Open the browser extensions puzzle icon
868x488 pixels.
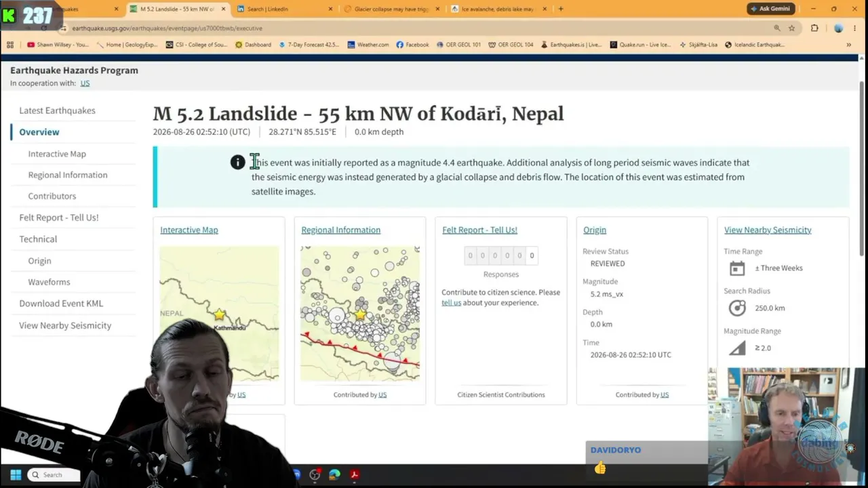814,28
